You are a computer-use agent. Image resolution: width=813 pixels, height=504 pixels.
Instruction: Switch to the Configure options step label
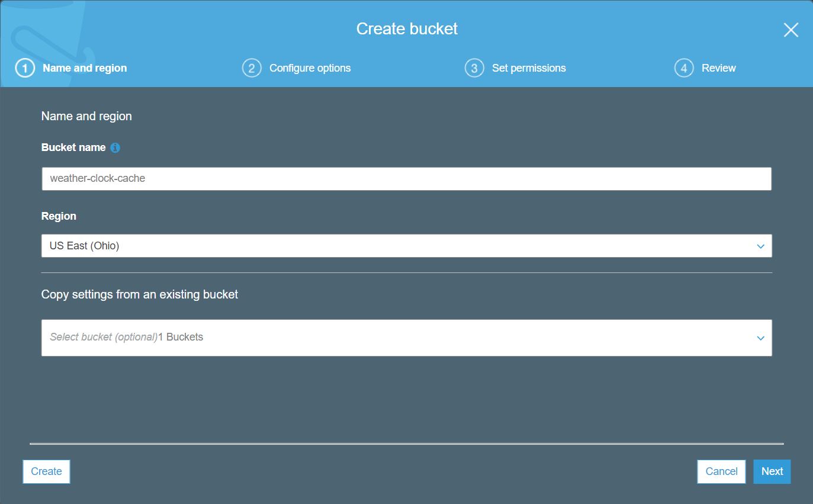[310, 68]
